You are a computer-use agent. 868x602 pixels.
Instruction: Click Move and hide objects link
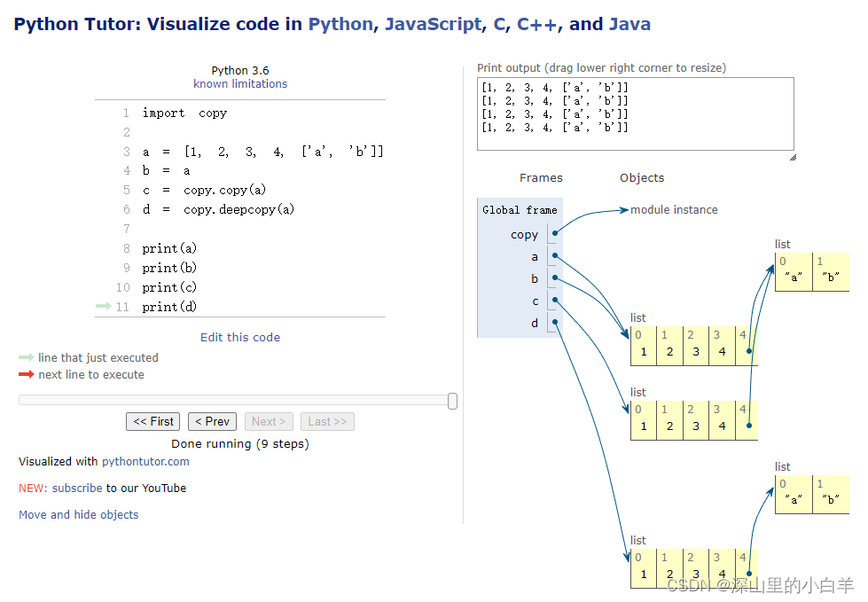coord(79,514)
